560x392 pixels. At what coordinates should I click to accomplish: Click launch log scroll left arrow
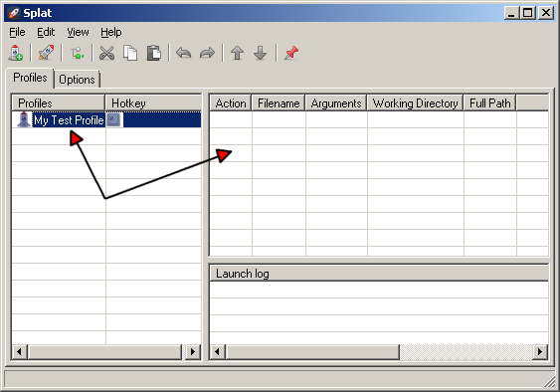pos(217,352)
